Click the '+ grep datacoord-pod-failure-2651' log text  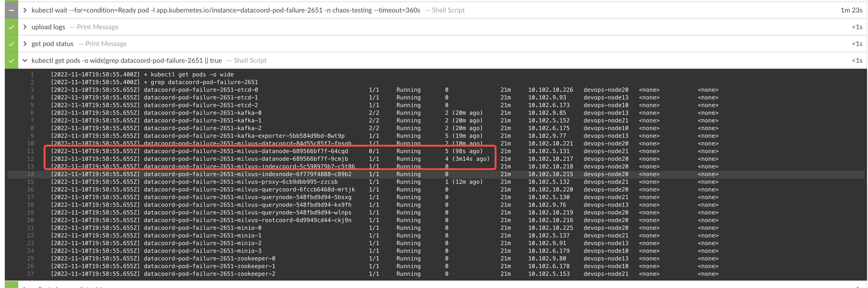point(201,82)
